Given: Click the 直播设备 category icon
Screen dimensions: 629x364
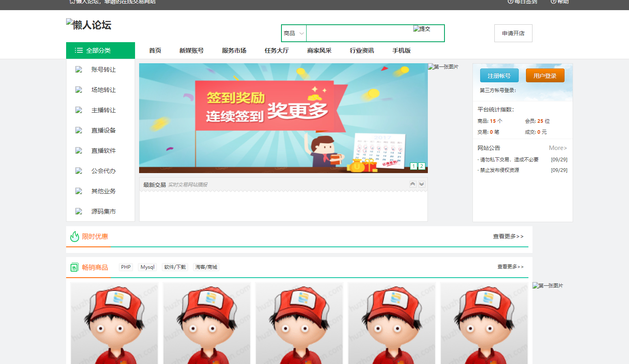Looking at the screenshot, I should pos(79,131).
